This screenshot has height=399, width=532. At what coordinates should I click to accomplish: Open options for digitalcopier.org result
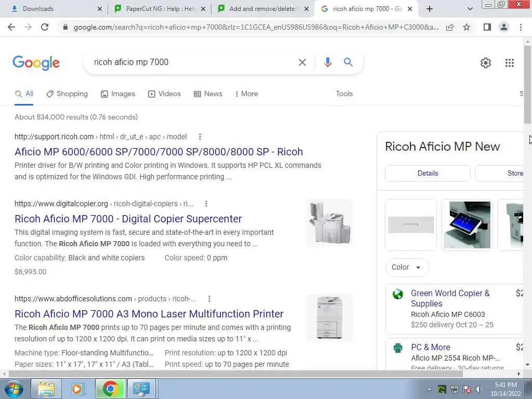click(206, 204)
